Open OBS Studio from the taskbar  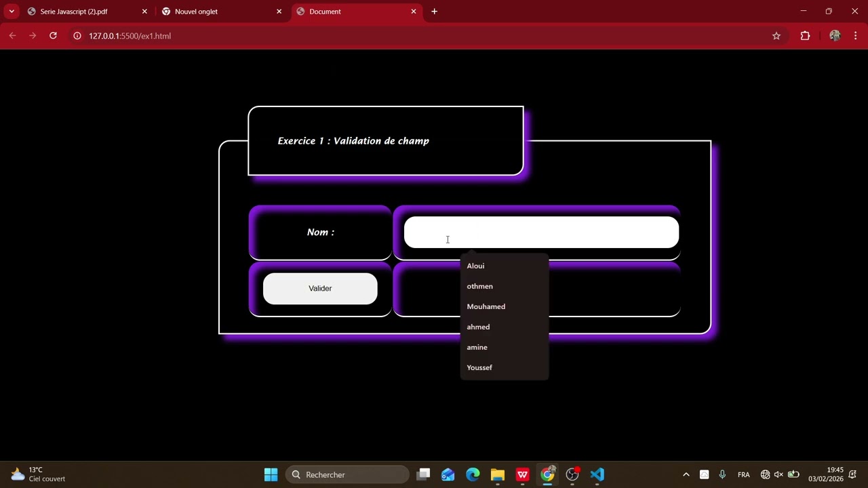tap(572, 474)
